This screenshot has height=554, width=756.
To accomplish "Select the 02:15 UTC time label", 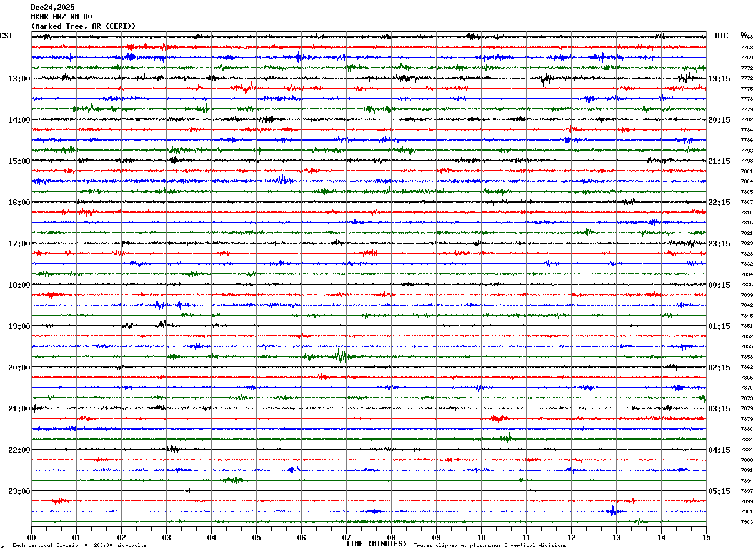I will point(719,368).
